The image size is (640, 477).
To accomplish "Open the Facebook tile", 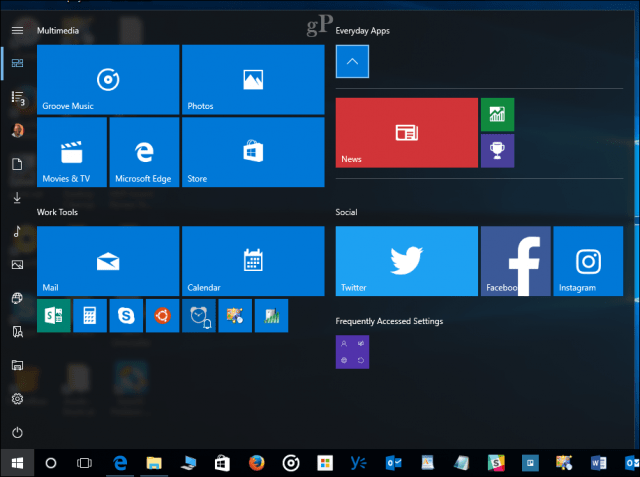I will 516,261.
